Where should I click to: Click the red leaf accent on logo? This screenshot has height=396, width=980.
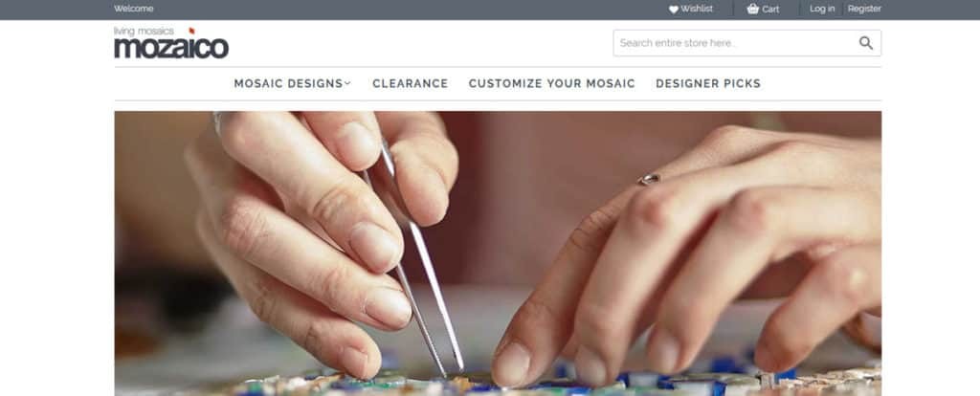(x=191, y=31)
